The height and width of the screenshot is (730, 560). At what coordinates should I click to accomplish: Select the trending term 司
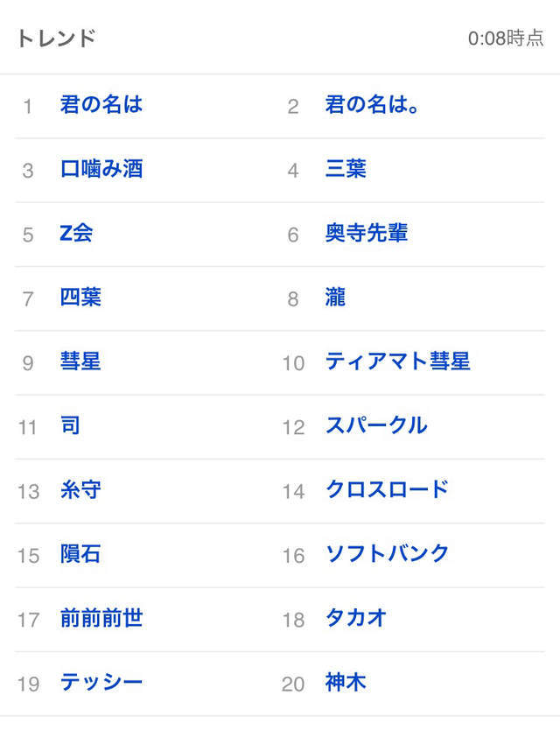point(71,426)
